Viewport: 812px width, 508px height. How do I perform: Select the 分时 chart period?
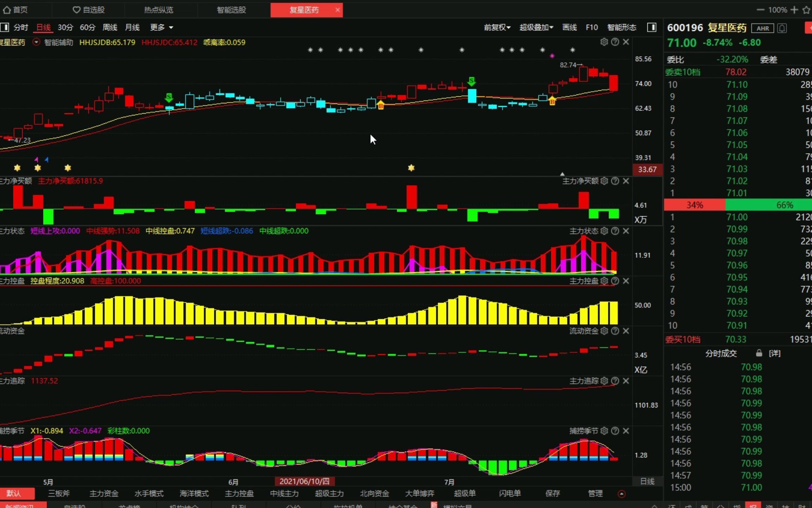click(21, 27)
